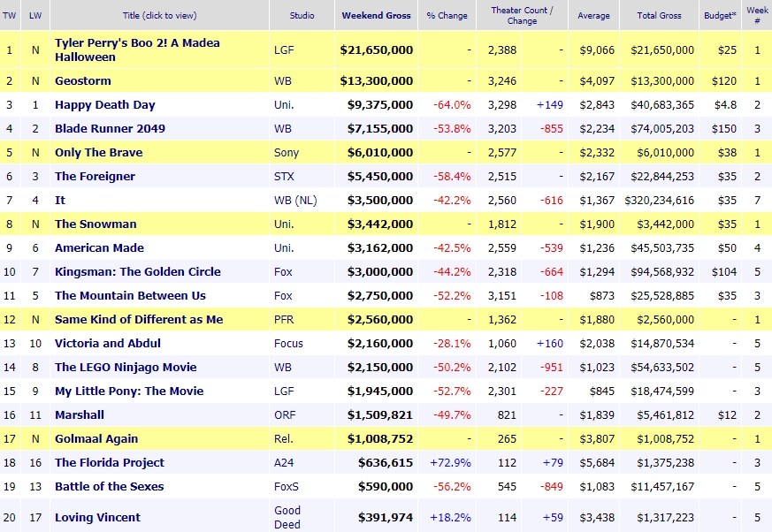Sort by Average column header
Image resolution: width=772 pixels, height=532 pixels.
click(593, 15)
